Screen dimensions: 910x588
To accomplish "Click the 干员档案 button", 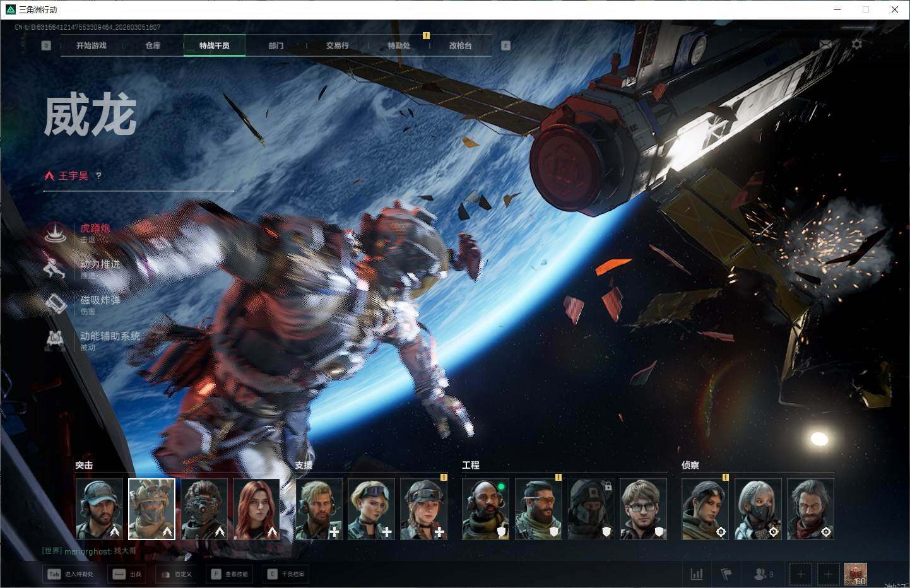I will [286, 574].
